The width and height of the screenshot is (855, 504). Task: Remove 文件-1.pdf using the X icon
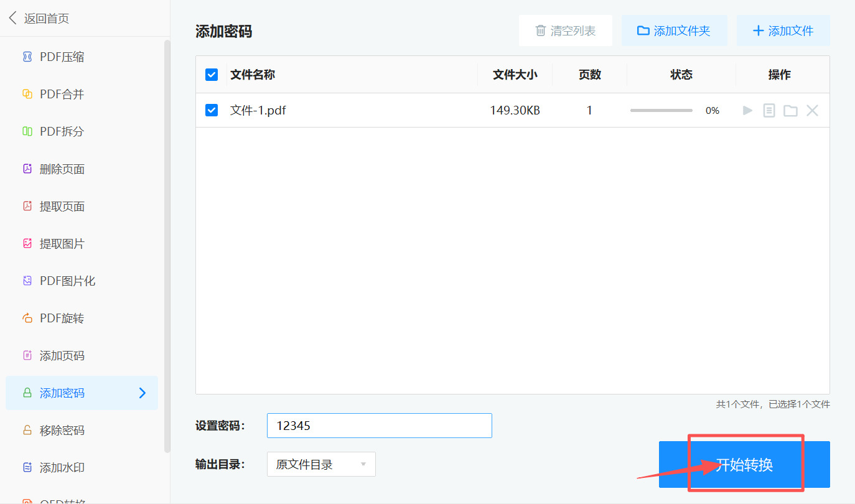point(812,111)
